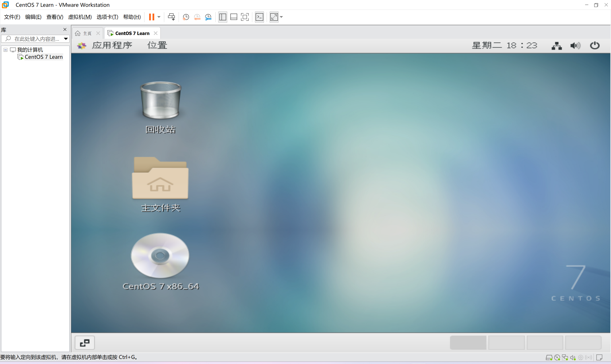Open the 文件(F) menu
The image size is (611, 364).
(x=12, y=17)
